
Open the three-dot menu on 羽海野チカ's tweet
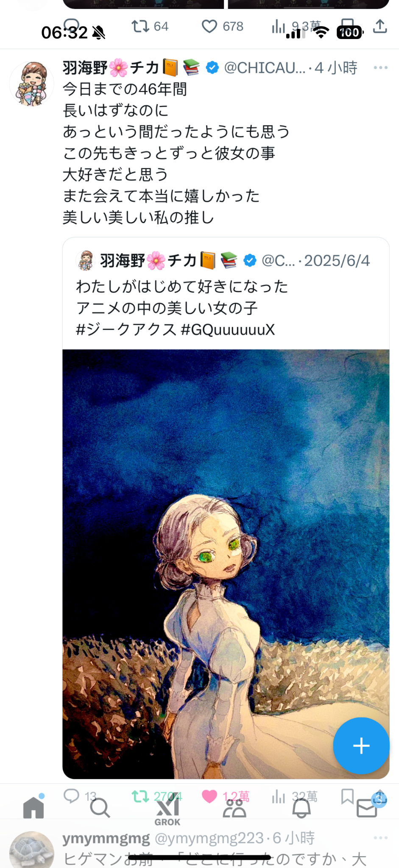380,67
